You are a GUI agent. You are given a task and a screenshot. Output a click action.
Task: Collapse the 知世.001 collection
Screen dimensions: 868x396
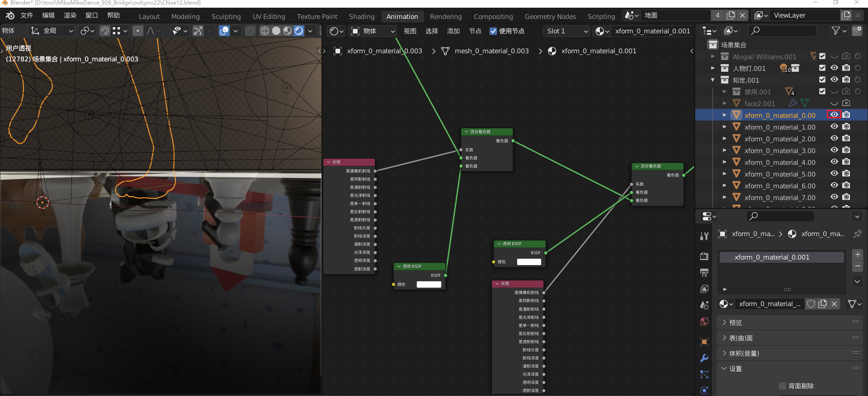pos(713,80)
